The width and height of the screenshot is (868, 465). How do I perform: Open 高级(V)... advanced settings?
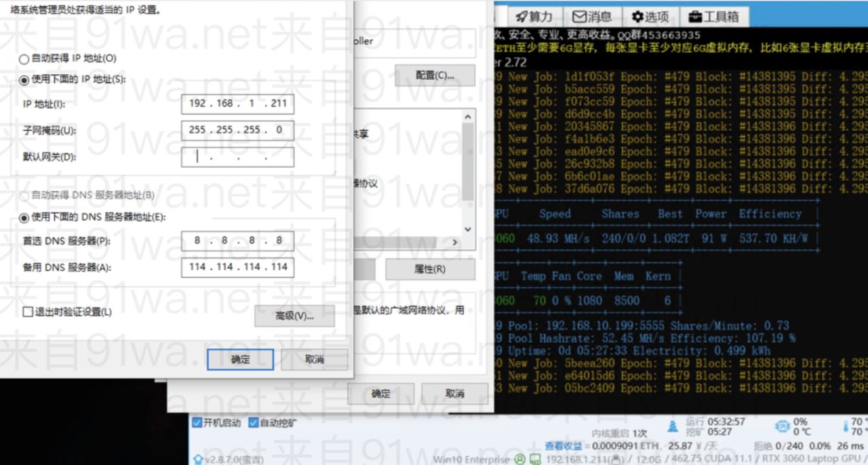pos(294,316)
